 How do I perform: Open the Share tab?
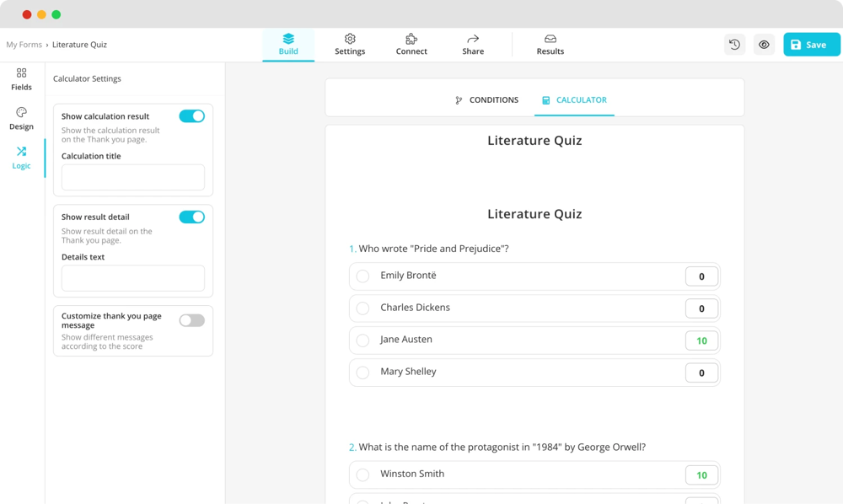[473, 44]
